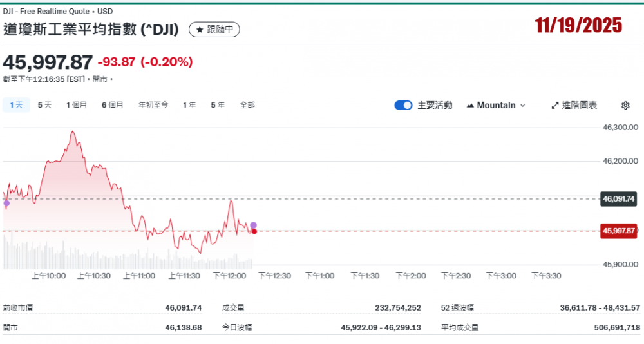Show 全部 full history range
The image size is (644, 344).
coord(247,105)
